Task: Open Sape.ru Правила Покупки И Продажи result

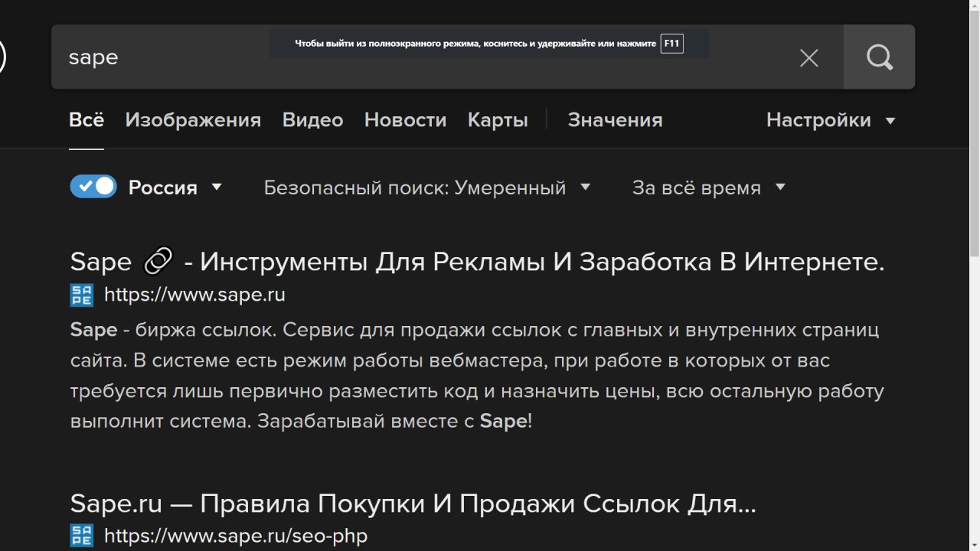Action: 413,504
